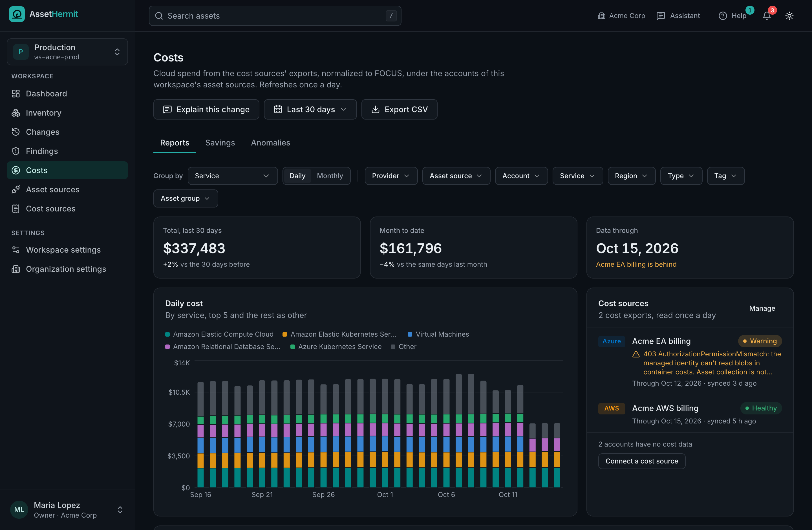Open Organization settings
The width and height of the screenshot is (812, 530).
(68, 269)
